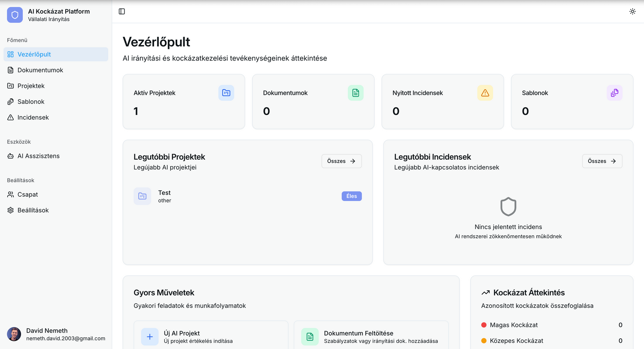Image resolution: width=644 pixels, height=349 pixels.
Task: Launch the AI Asszisztens tool
Action: [x=38, y=156]
